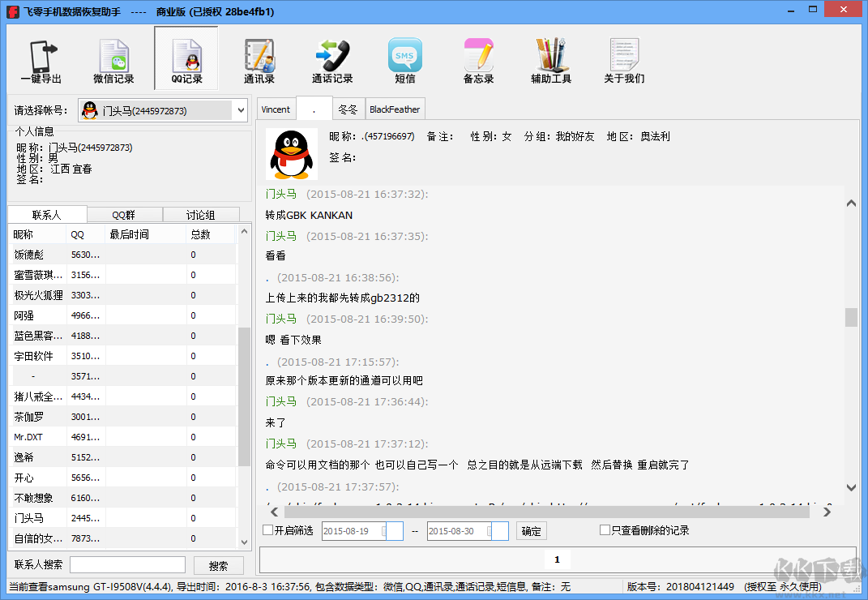Click the 确定 confirm button
Screen dimensions: 868x600
531,531
